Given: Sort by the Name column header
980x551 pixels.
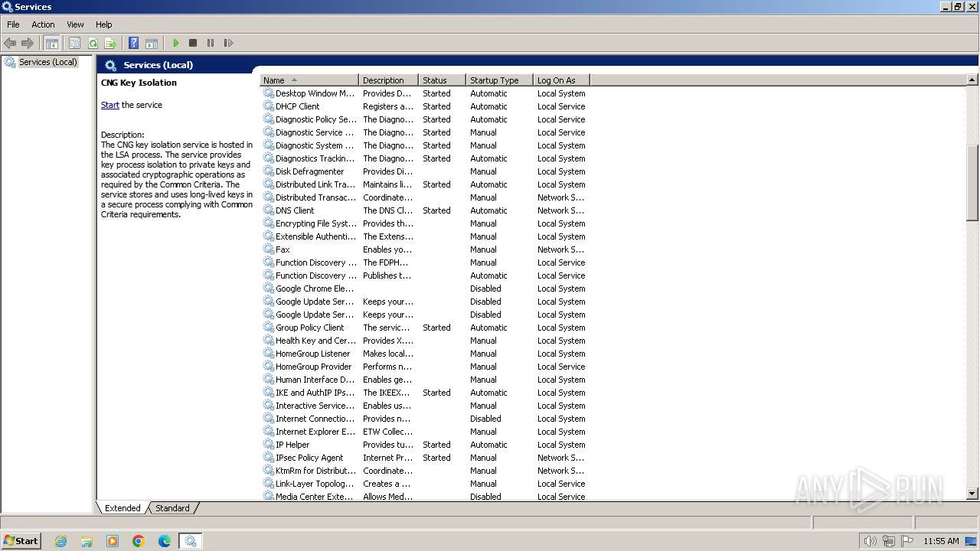Looking at the screenshot, I should [x=309, y=80].
